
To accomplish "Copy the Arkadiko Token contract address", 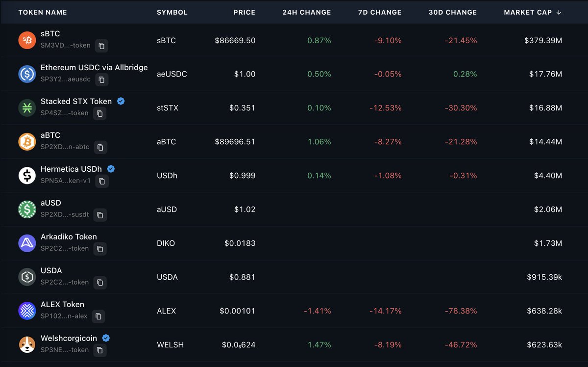I will (x=99, y=249).
